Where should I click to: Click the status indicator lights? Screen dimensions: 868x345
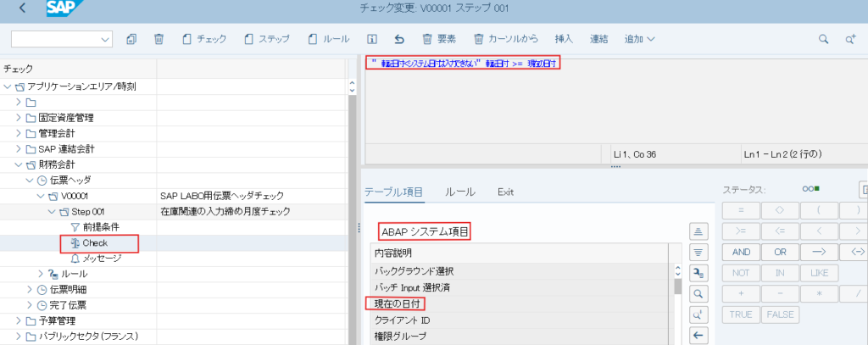811,189
